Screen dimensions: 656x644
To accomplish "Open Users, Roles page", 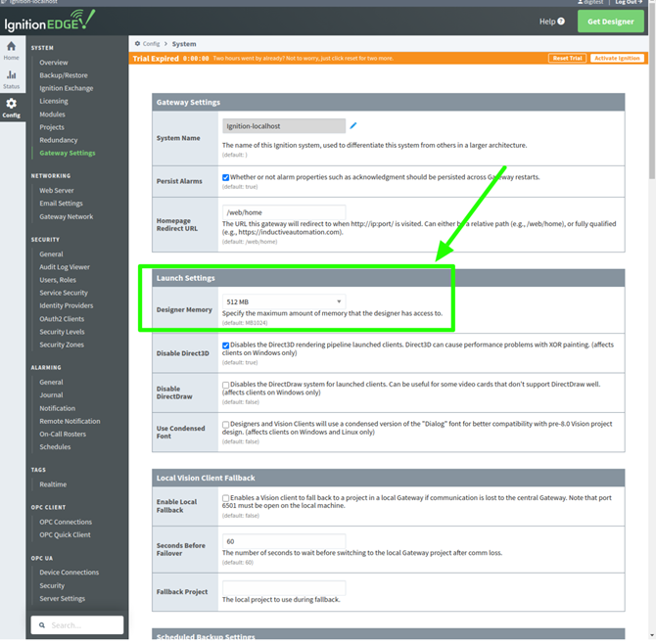I will tap(58, 280).
